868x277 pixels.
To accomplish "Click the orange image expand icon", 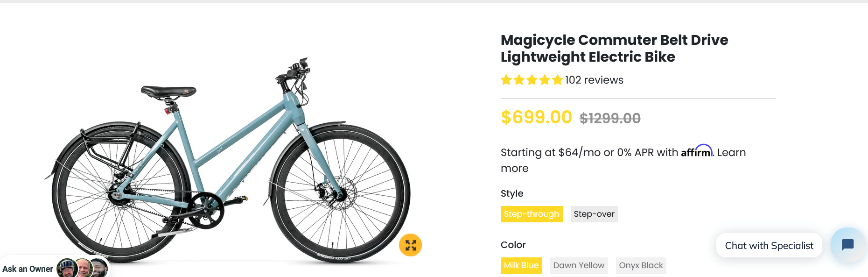I will (x=410, y=245).
